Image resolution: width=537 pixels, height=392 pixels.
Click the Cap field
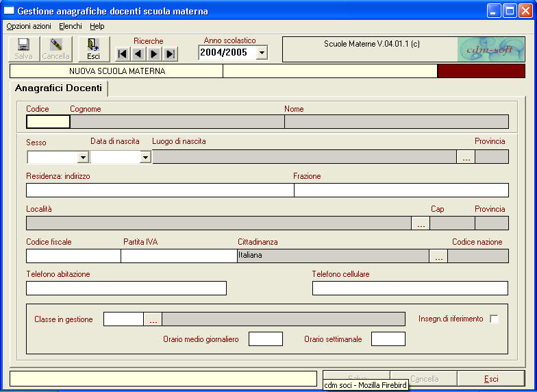point(452,223)
